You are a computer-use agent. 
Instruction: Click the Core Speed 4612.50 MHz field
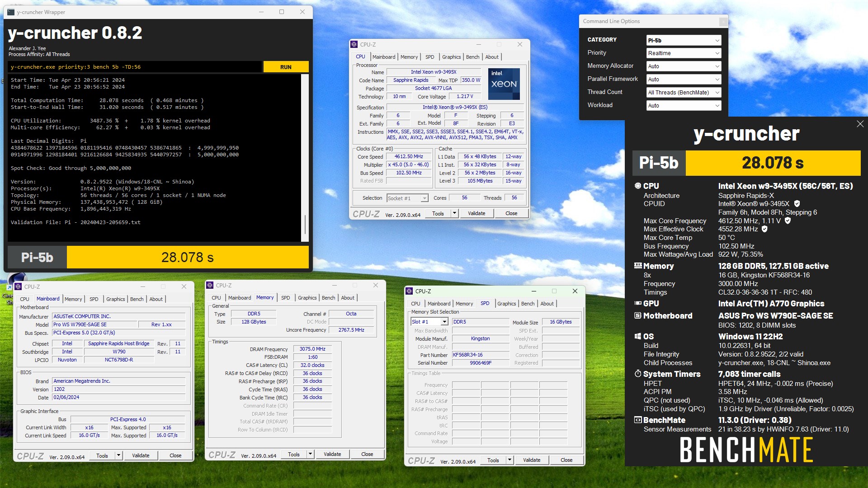[409, 157]
